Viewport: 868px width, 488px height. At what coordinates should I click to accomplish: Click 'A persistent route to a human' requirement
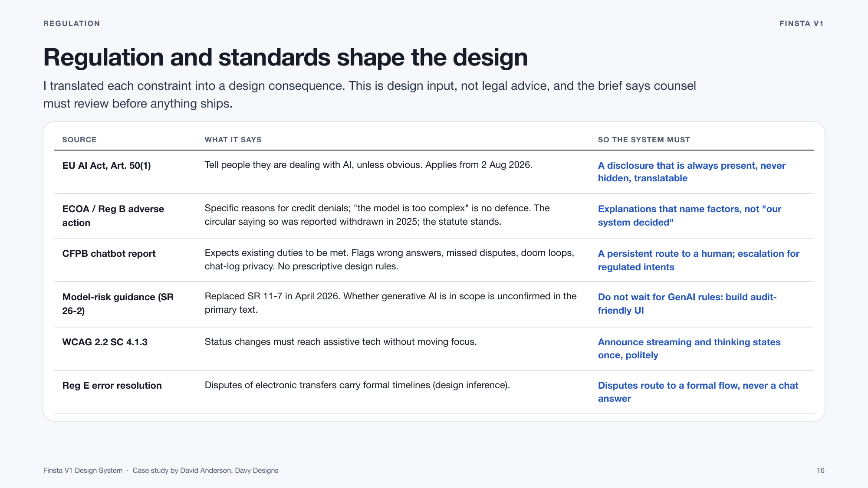699,260
